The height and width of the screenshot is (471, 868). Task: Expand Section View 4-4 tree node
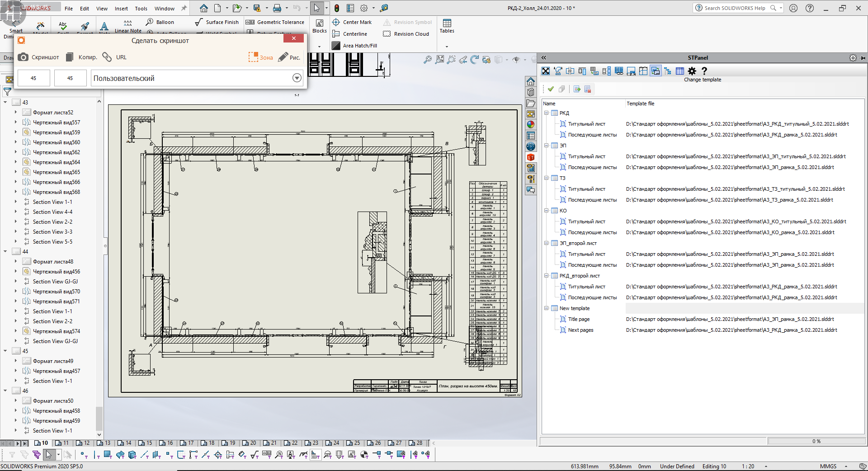[x=15, y=212]
